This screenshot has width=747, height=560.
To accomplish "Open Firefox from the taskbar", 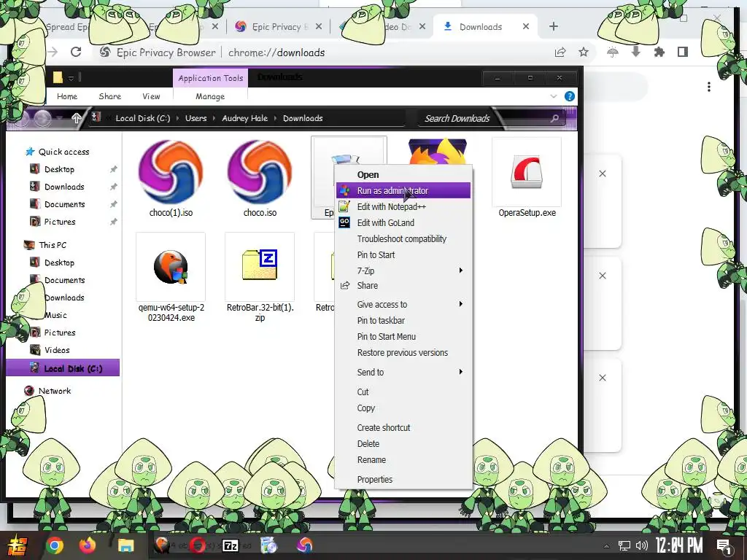I will coord(88,545).
